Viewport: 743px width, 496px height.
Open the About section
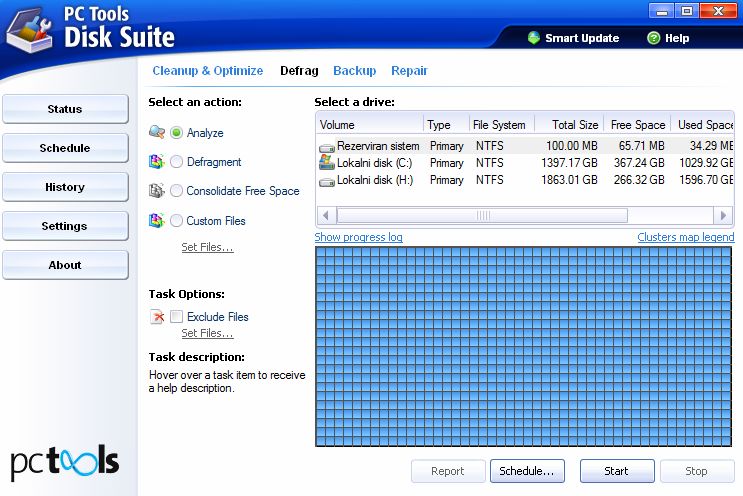pos(65,265)
